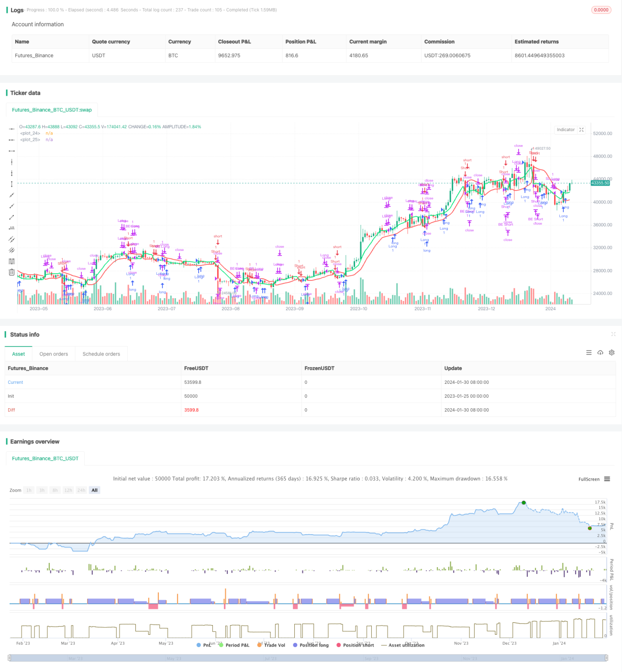Click the cloud download icon in Status info
The image size is (622, 672).
click(600, 353)
